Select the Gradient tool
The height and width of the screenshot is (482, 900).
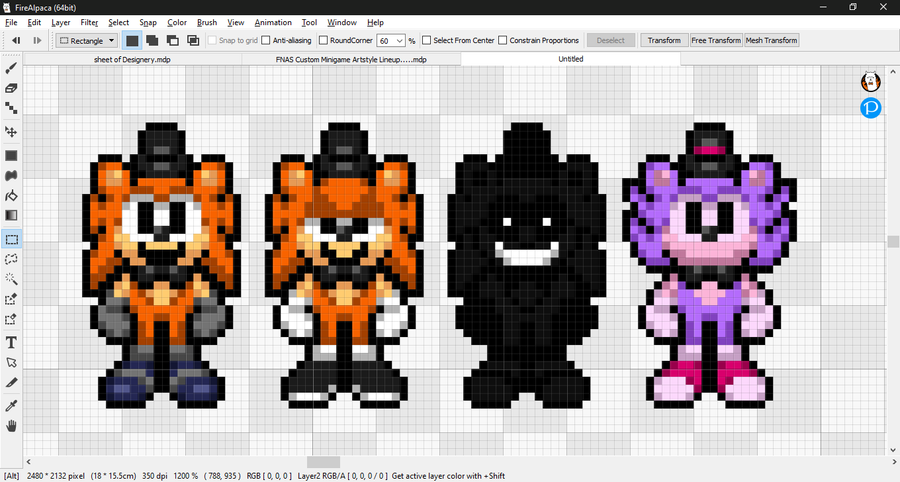[11, 215]
